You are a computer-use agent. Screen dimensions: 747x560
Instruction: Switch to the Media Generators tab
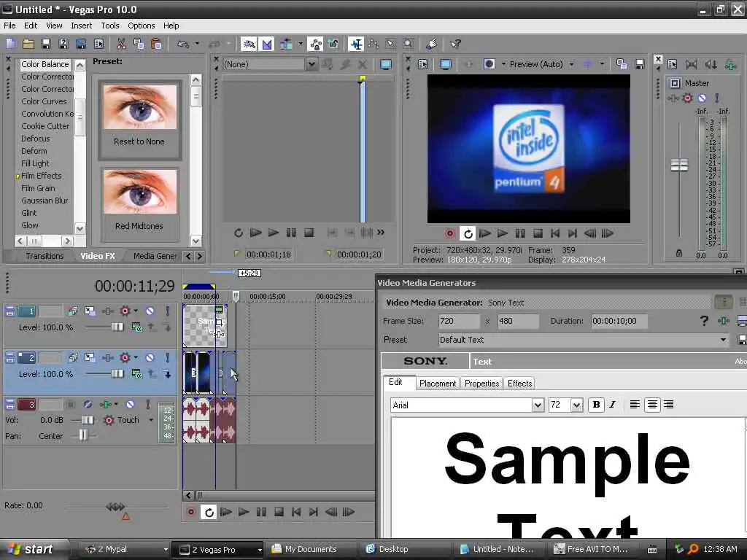[x=155, y=256]
